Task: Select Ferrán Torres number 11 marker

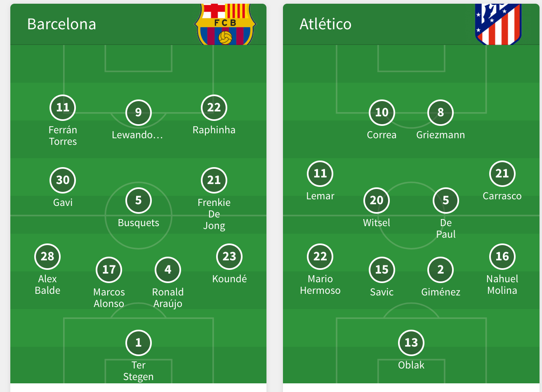Action: [63, 107]
